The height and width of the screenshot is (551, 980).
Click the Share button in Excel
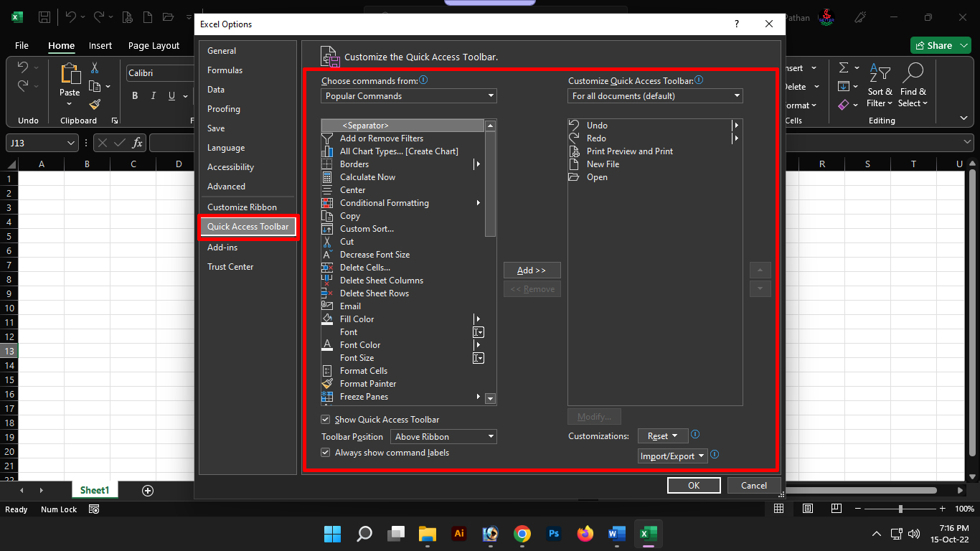[941, 45]
